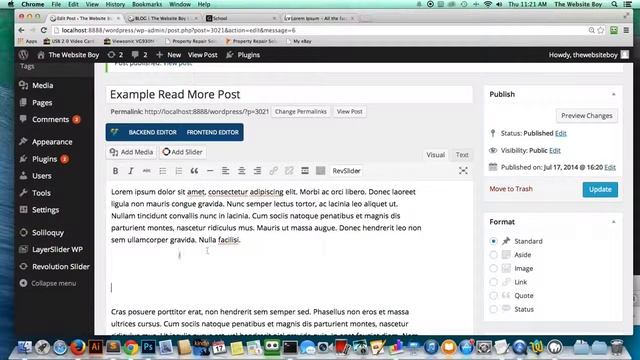Image resolution: width=640 pixels, height=360 pixels.
Task: Click Add Media button
Action: (x=131, y=152)
